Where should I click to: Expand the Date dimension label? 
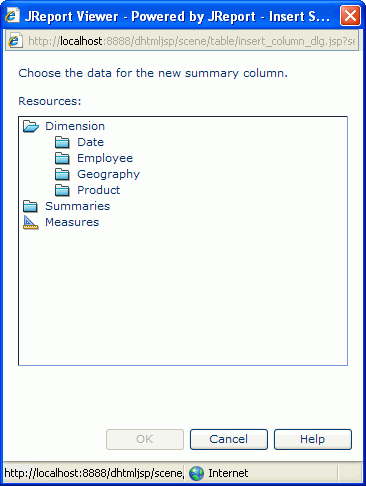[91, 142]
